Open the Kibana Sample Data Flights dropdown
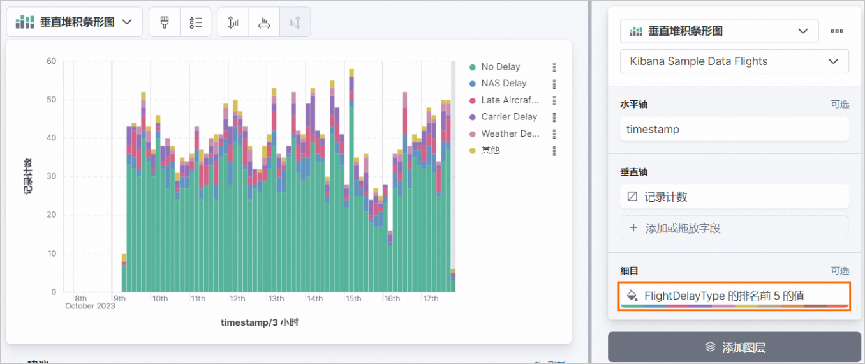Image resolution: width=865 pixels, height=364 pixels. (x=734, y=61)
